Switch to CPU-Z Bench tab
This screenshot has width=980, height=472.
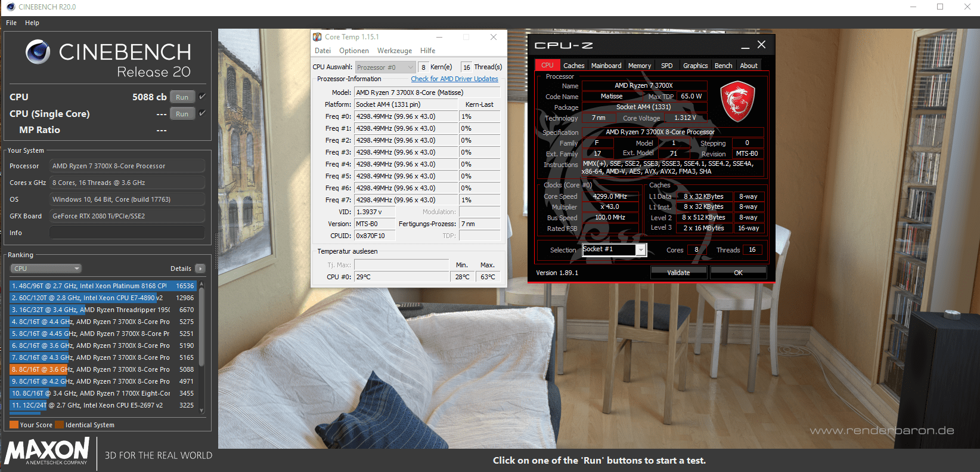(x=724, y=66)
